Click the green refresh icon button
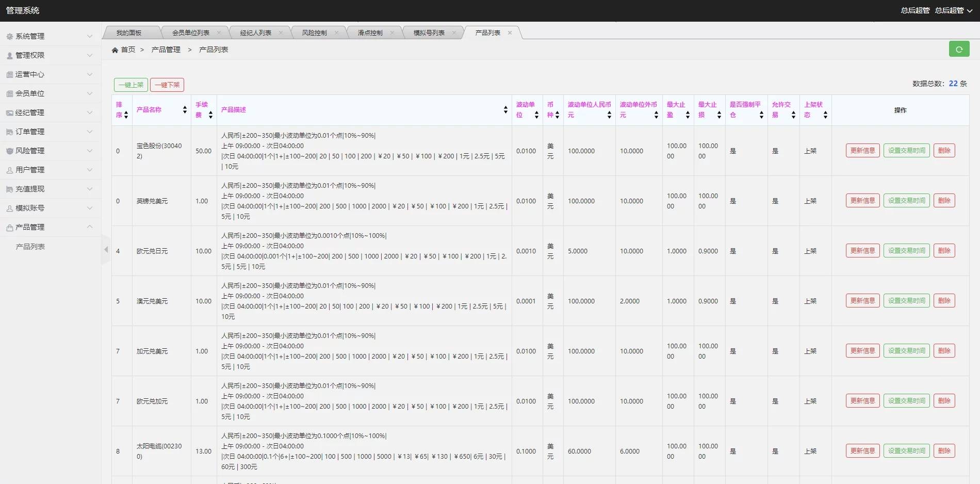Image resolution: width=980 pixels, height=484 pixels. click(959, 49)
